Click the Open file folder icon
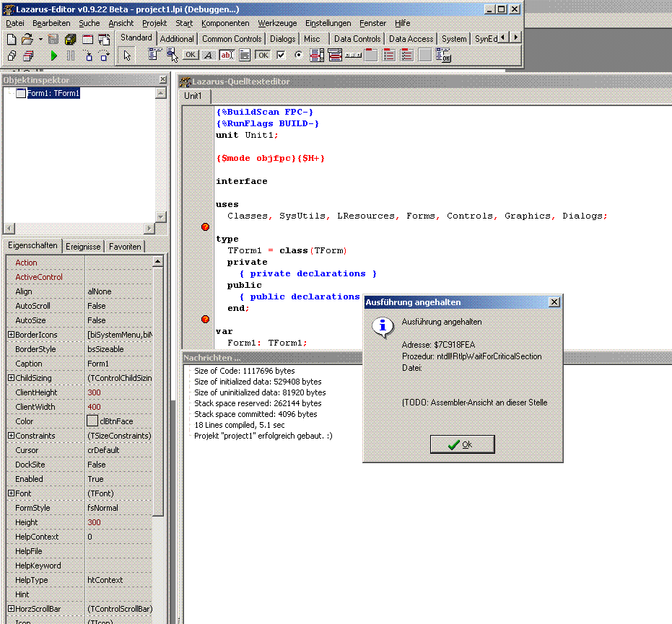This screenshot has height=624, width=672. [27, 39]
